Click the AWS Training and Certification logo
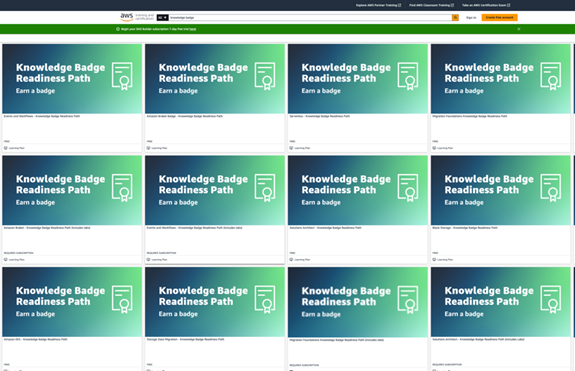 137,17
